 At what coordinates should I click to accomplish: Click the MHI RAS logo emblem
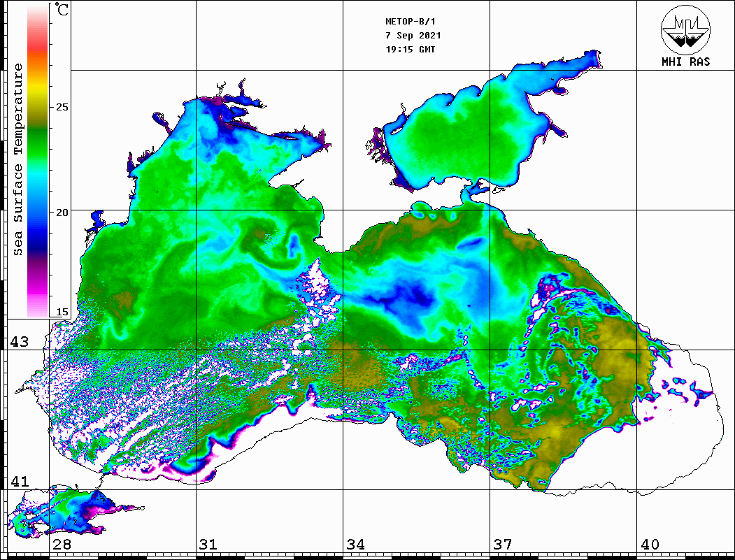point(685,29)
